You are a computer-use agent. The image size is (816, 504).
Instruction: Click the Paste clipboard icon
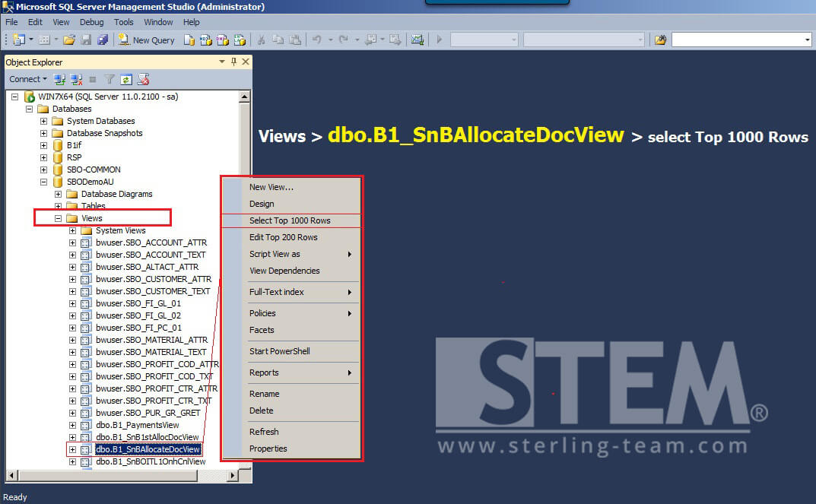[295, 40]
